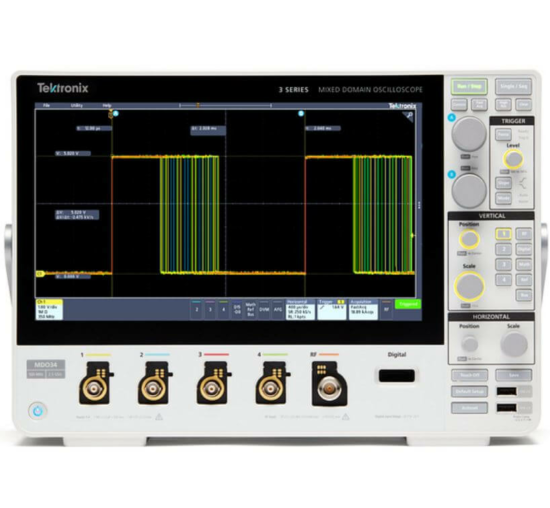Image resolution: width=550 pixels, height=508 pixels.
Task: Click the lower USB port
Action: point(507,408)
